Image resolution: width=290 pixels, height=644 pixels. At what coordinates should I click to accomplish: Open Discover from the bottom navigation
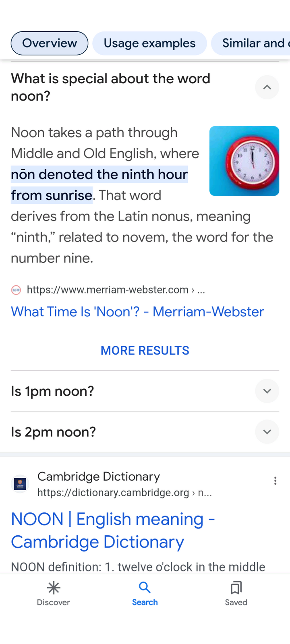pyautogui.click(x=53, y=594)
